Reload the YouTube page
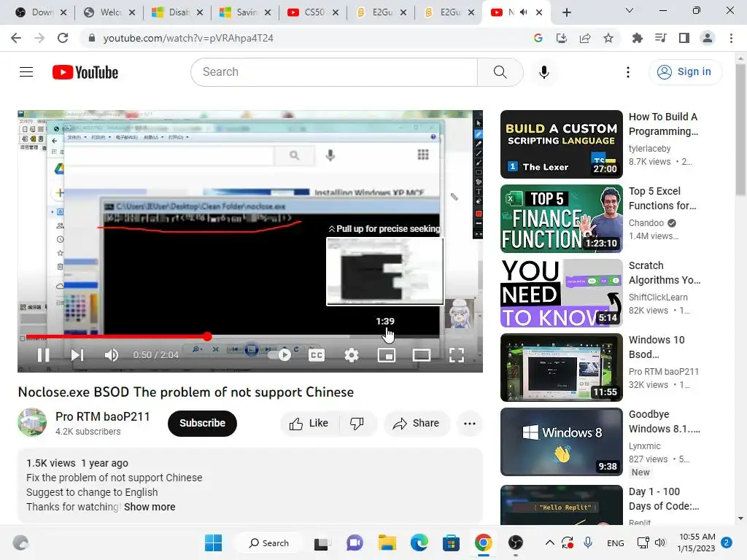Viewport: 747px width, 560px height. pos(63,38)
